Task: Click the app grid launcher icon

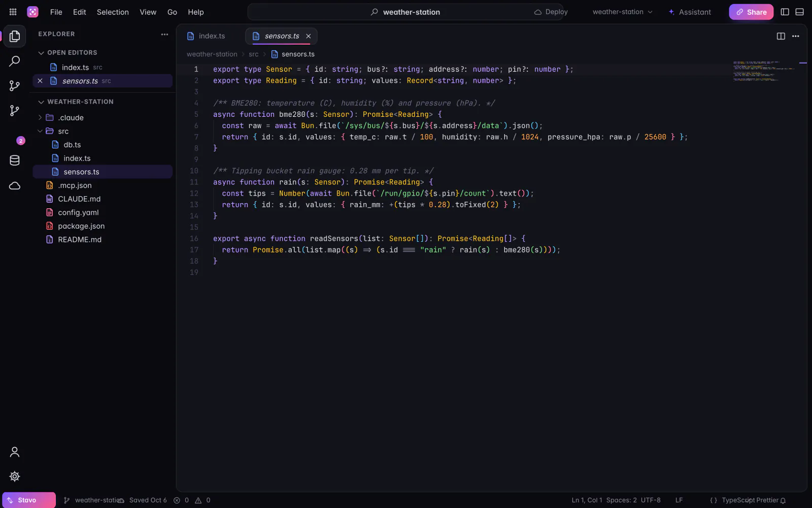Action: (x=13, y=12)
